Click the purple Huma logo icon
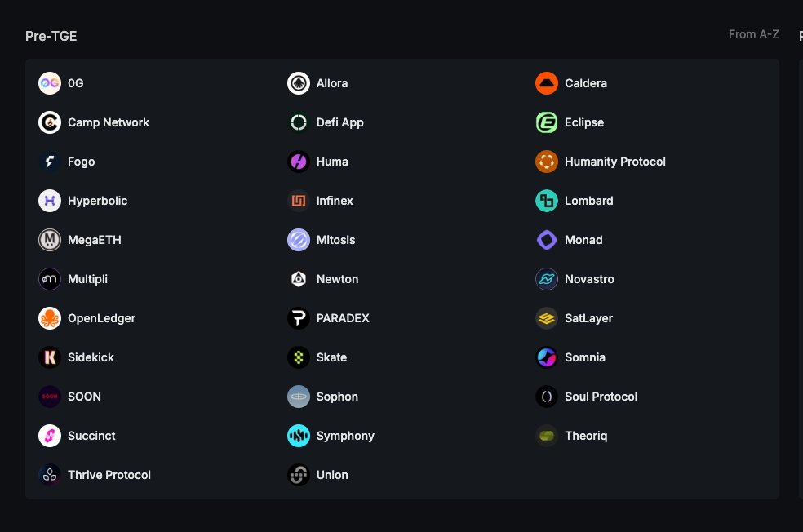The width and height of the screenshot is (803, 532). click(x=299, y=162)
